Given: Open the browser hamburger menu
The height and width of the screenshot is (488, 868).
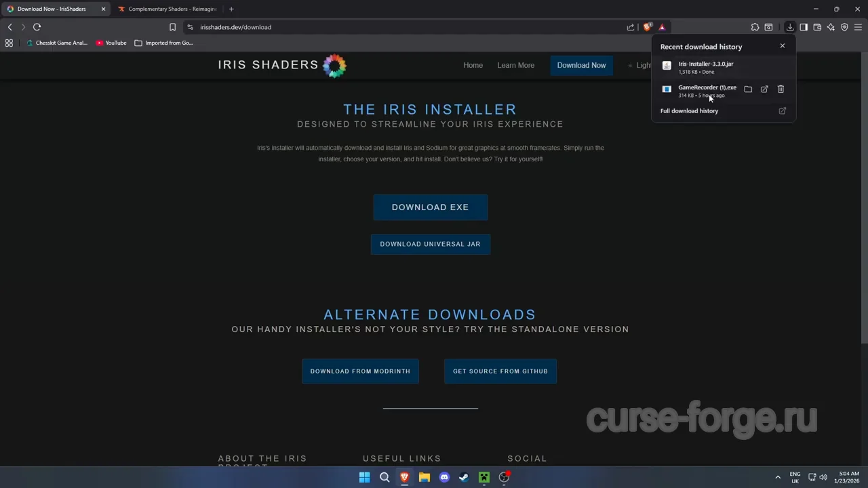Looking at the screenshot, I should 858,27.
